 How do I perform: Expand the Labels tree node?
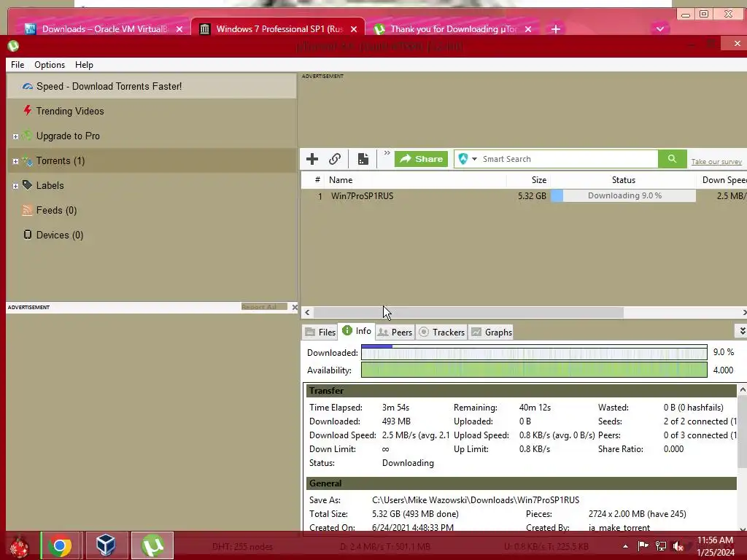[15, 186]
